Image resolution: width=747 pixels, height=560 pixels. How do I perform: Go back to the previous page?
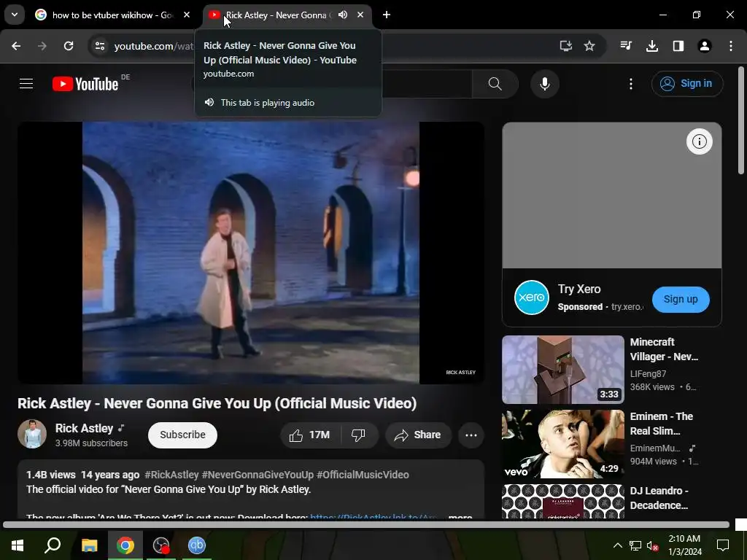16,46
